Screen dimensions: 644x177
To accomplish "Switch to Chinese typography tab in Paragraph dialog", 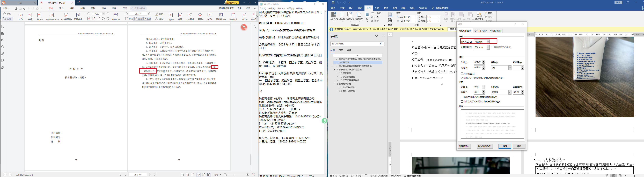I will (x=495, y=31).
